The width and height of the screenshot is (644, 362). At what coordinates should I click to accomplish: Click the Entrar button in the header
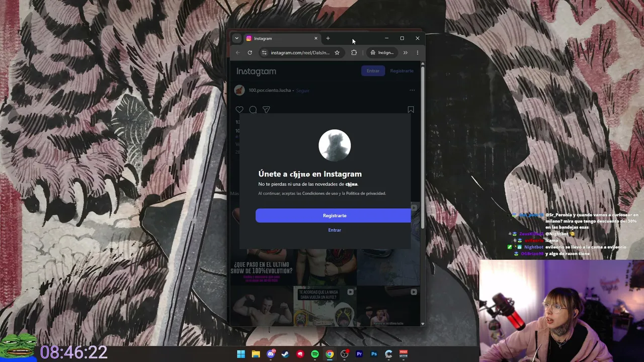(373, 71)
